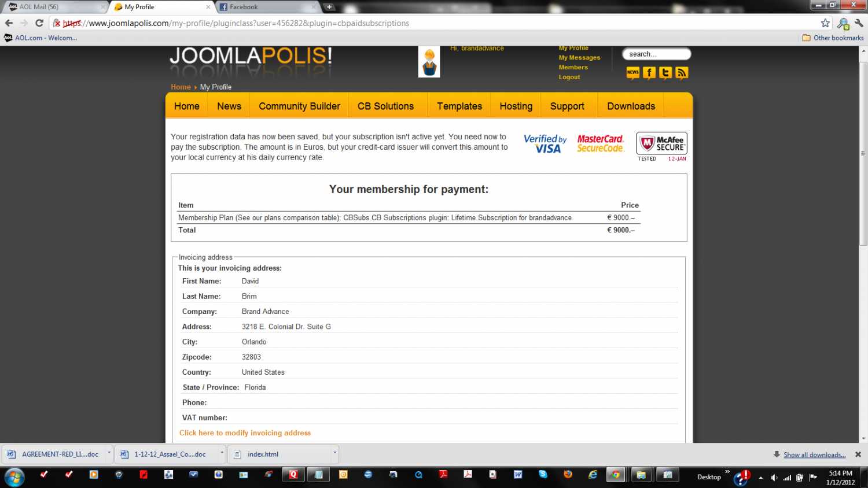Image resolution: width=868 pixels, height=488 pixels.
Task: Click the My Messages link
Action: pyautogui.click(x=579, y=58)
